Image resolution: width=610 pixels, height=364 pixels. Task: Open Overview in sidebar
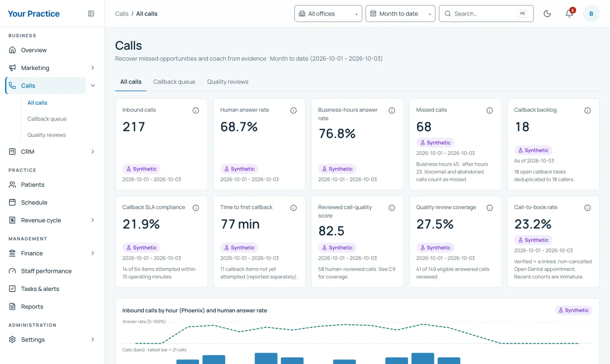coord(52,50)
